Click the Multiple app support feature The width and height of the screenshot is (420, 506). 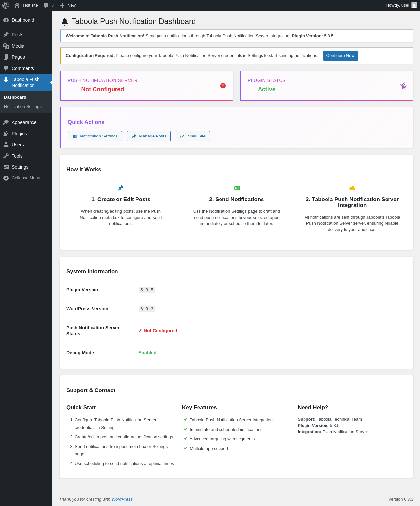pos(209,449)
